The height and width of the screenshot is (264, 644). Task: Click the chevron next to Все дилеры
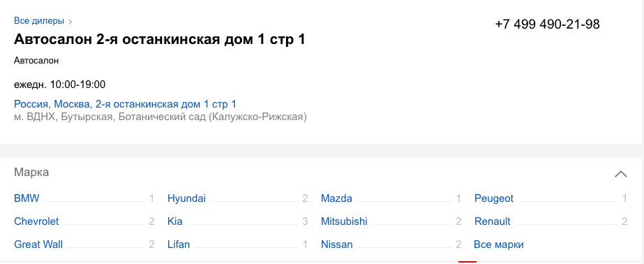click(x=70, y=22)
